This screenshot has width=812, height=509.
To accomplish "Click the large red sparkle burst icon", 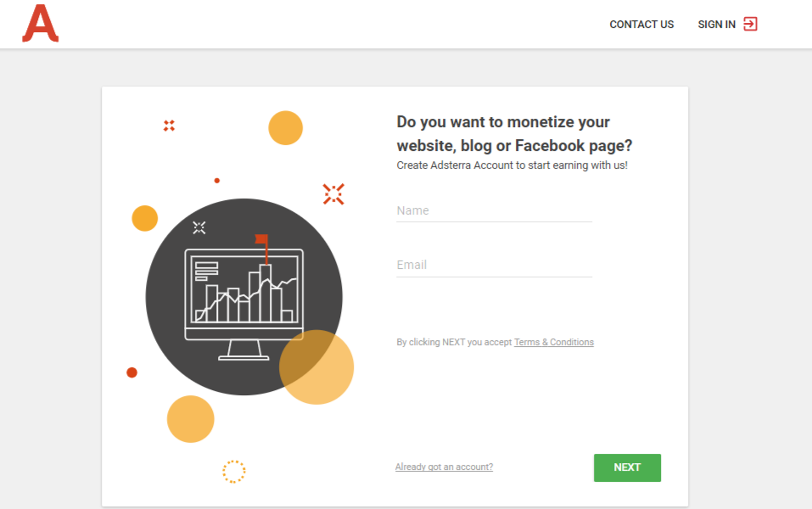I will tap(333, 194).
